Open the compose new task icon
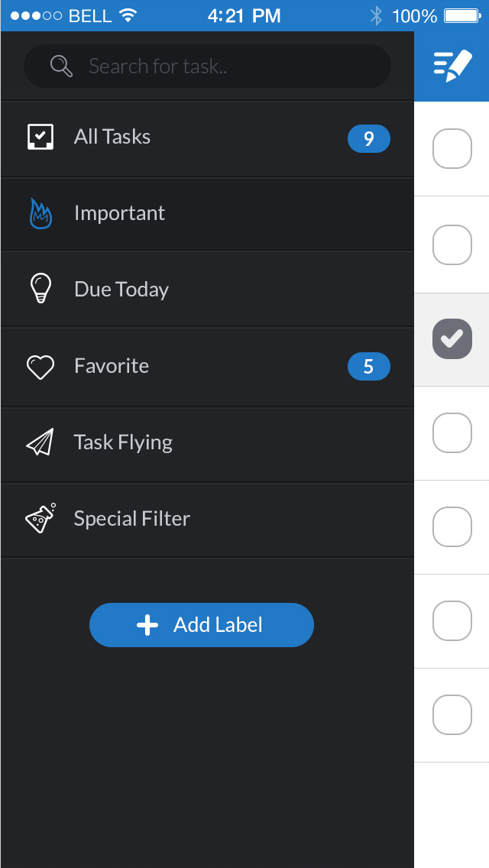The image size is (489, 868). (452, 66)
